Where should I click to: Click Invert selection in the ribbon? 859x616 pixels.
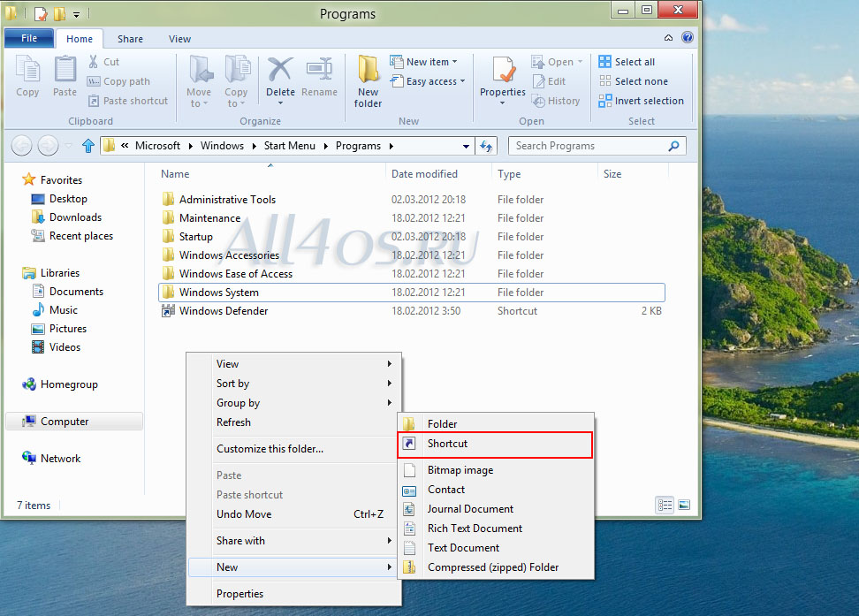point(641,101)
